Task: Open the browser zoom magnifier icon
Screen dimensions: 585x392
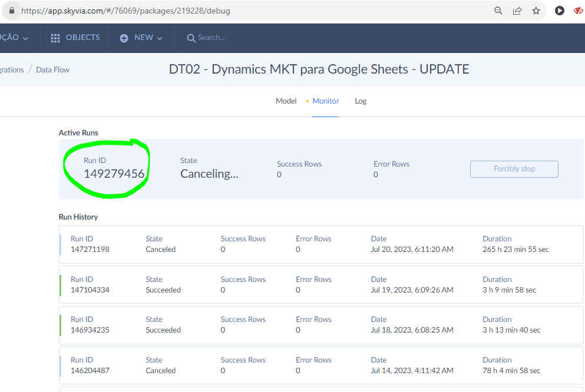Action: point(498,11)
